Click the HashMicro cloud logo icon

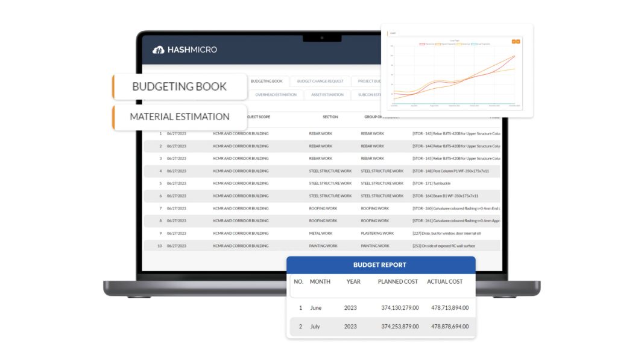coord(158,50)
